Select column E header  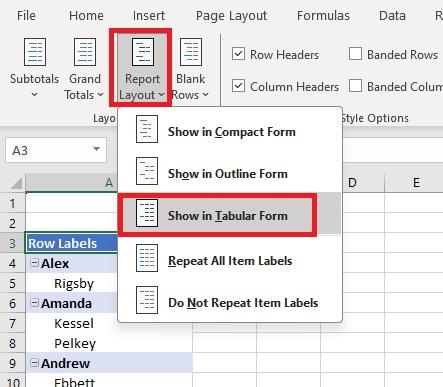(416, 183)
